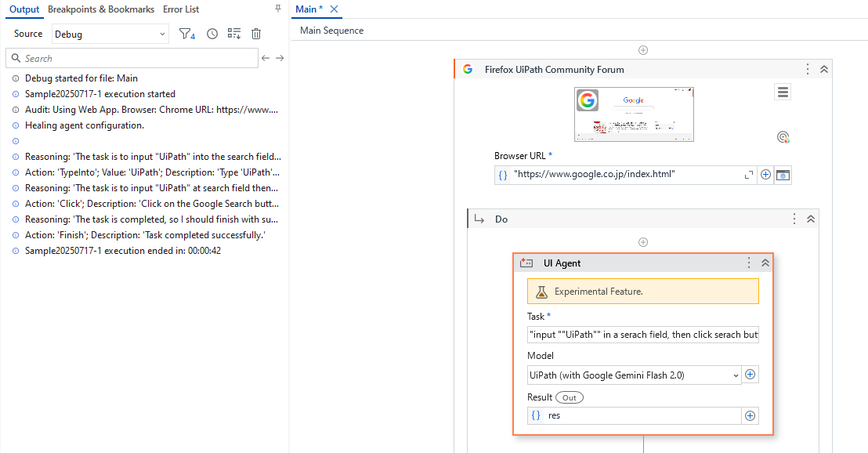The height and width of the screenshot is (453, 868).
Task: Click the previous search result arrow
Action: click(266, 58)
